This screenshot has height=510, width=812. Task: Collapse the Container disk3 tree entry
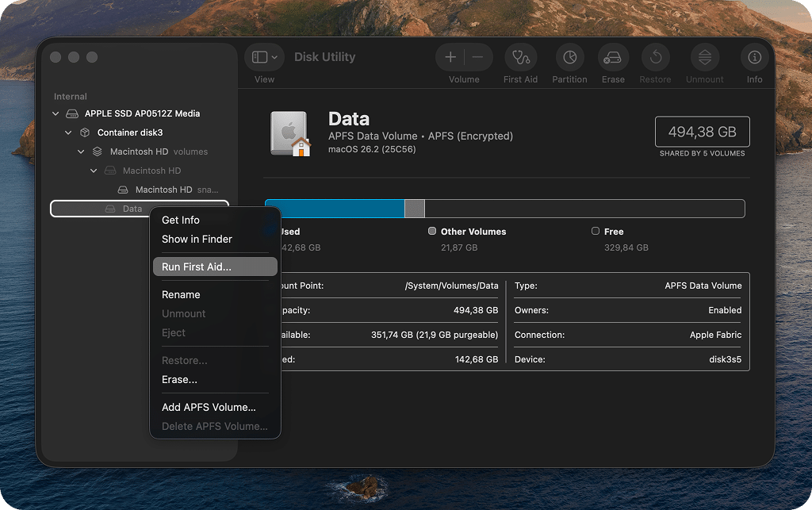[68, 132]
